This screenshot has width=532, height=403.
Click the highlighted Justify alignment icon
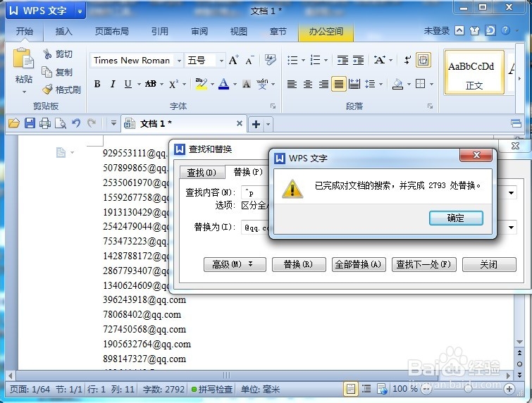(339, 84)
